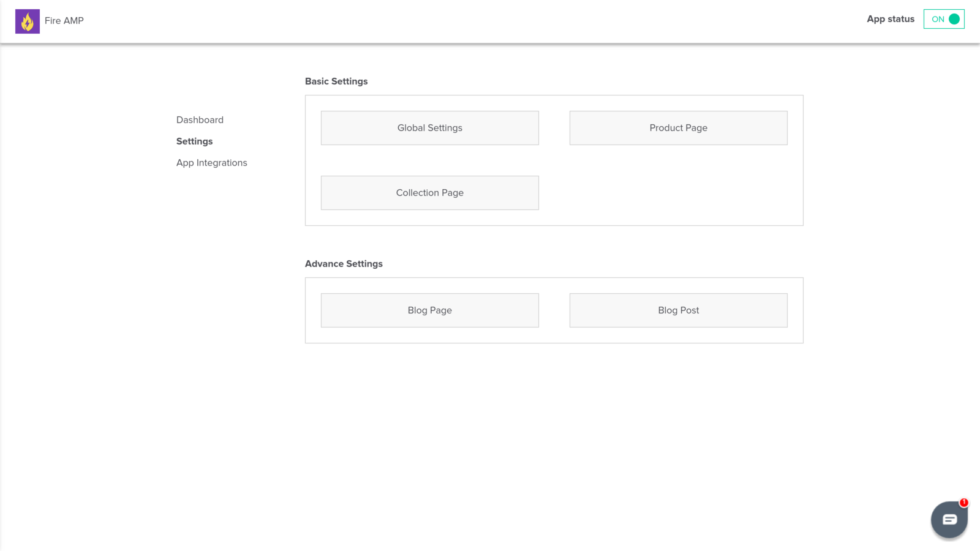Click the Fire AMP app name text
980x551 pixels.
coord(64,21)
